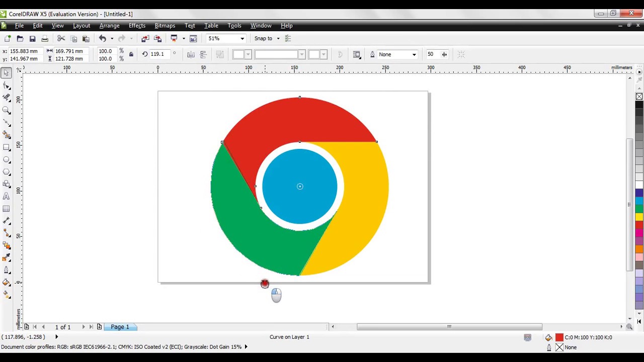The width and height of the screenshot is (644, 362).
Task: Click the Undo button
Action: pyautogui.click(x=102, y=38)
